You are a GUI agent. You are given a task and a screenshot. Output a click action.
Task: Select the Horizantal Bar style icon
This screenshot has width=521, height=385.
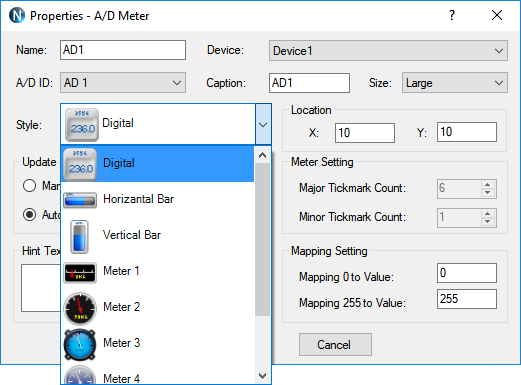80,200
